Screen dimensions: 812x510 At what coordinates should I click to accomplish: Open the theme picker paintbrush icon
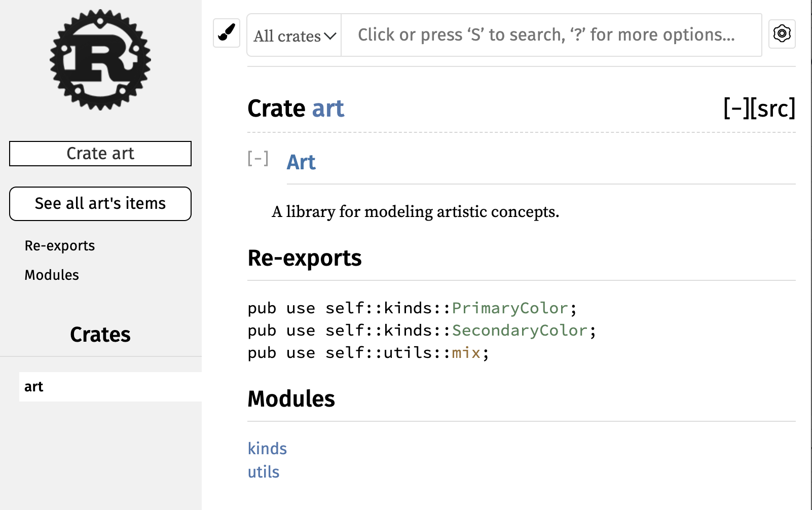[x=227, y=33]
